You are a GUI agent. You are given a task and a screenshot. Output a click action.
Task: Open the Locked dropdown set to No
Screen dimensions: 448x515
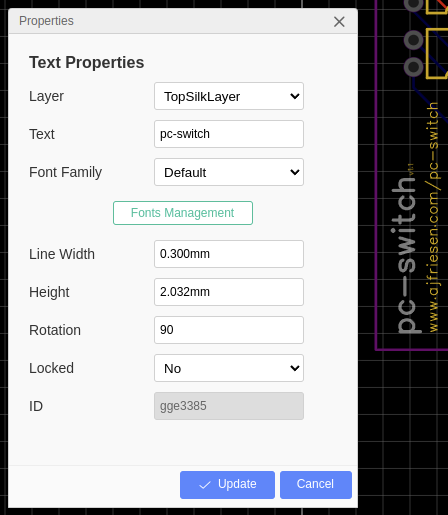pyautogui.click(x=229, y=368)
